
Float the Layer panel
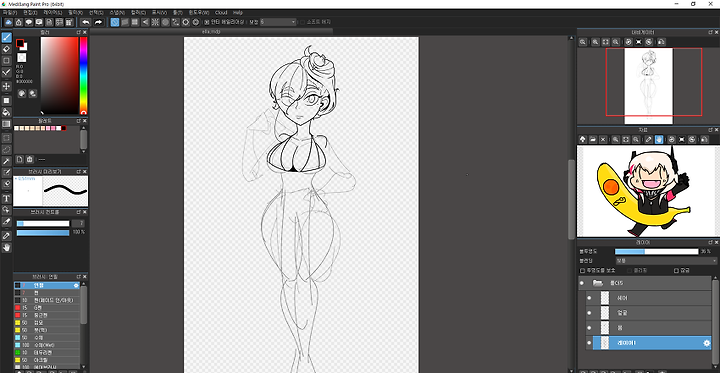click(710, 242)
